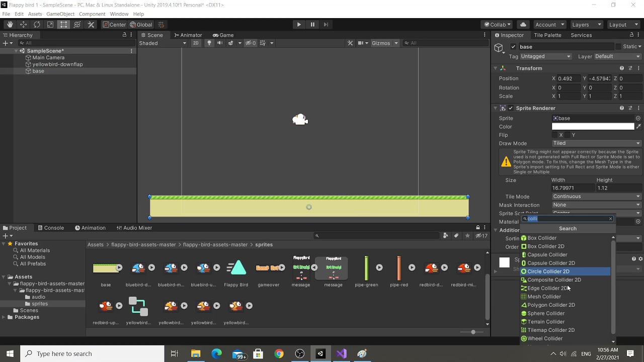Open scene component tools settings icon
The width and height of the screenshot is (644, 362).
pyautogui.click(x=350, y=43)
